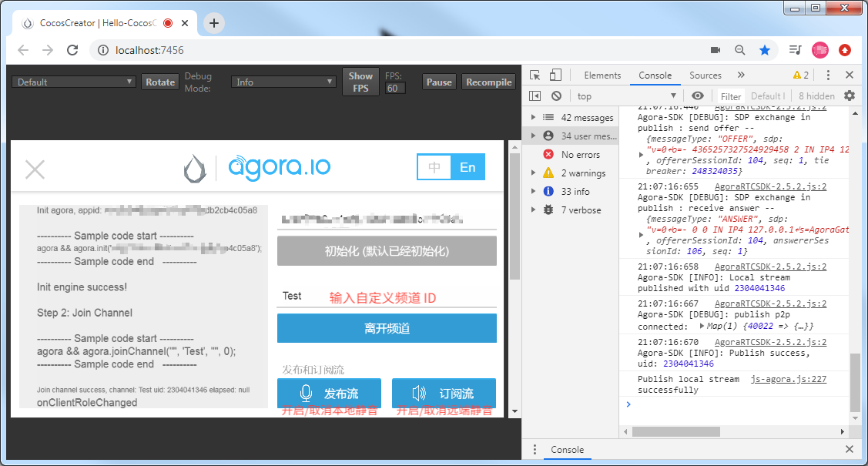This screenshot has height=466, width=868.
Task: Open the media control playlist icon
Action: pos(795,50)
